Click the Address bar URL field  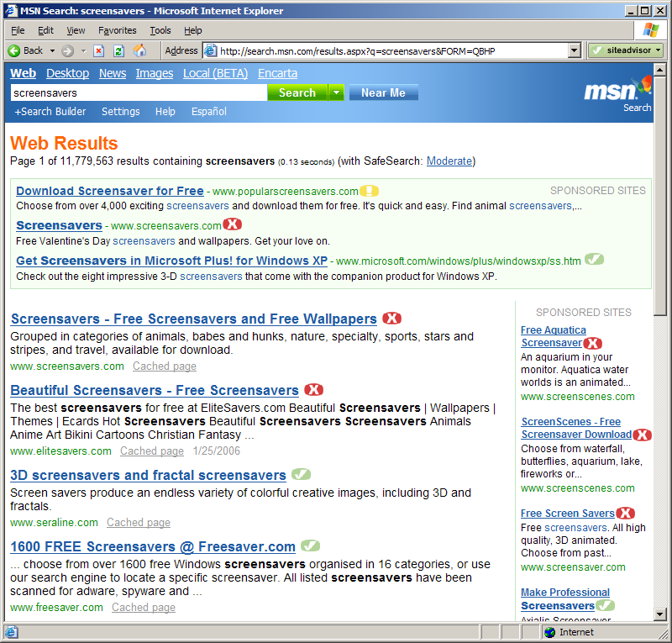pyautogui.click(x=392, y=51)
